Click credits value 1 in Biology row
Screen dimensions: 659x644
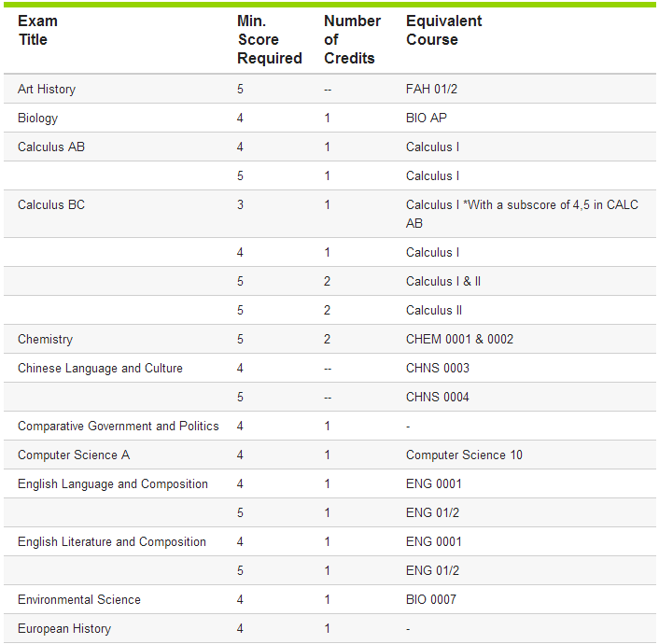pyautogui.click(x=327, y=119)
